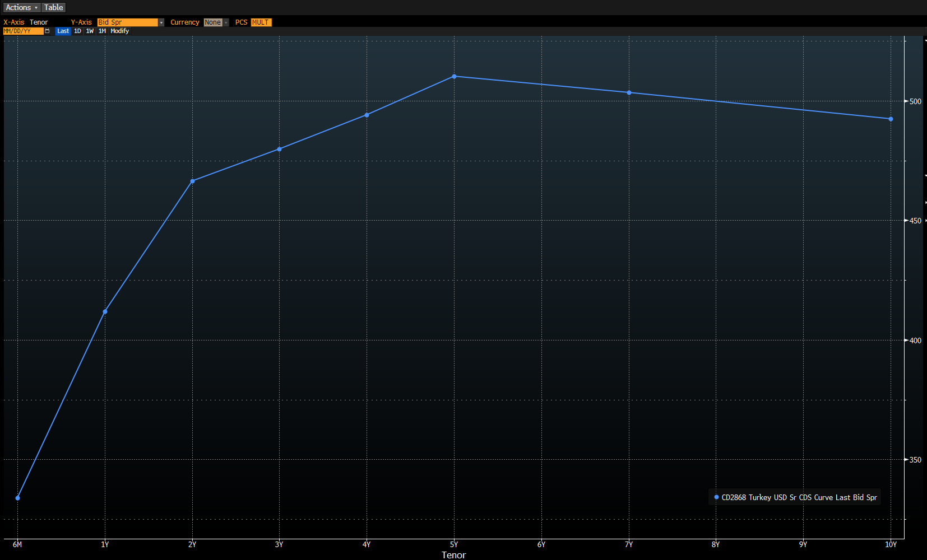Expand the Y-Axis Bid Spr dropdown
Image resolution: width=927 pixels, height=560 pixels.
click(131, 22)
